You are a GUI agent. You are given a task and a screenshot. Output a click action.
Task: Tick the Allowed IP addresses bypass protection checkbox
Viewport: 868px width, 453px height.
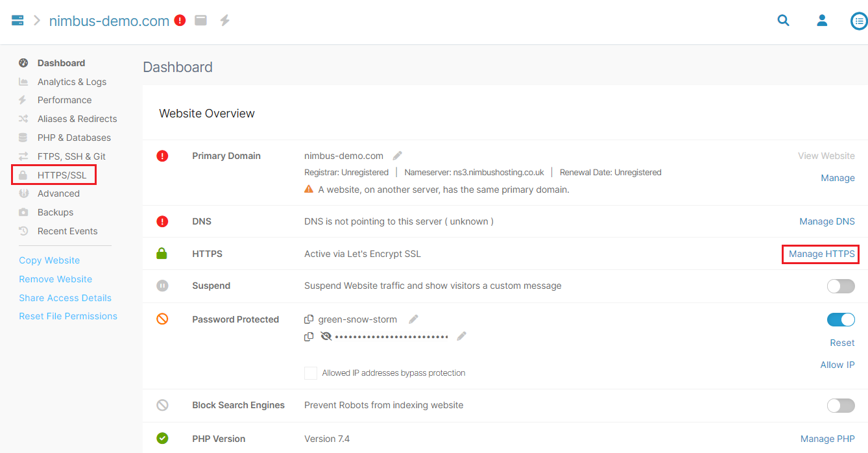click(311, 373)
